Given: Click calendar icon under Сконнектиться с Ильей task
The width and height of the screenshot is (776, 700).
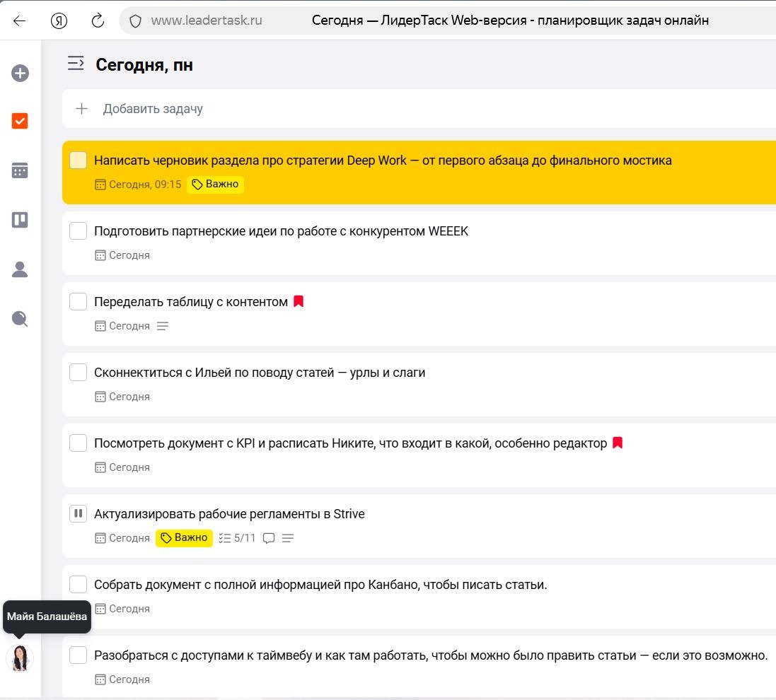Looking at the screenshot, I should (x=100, y=397).
